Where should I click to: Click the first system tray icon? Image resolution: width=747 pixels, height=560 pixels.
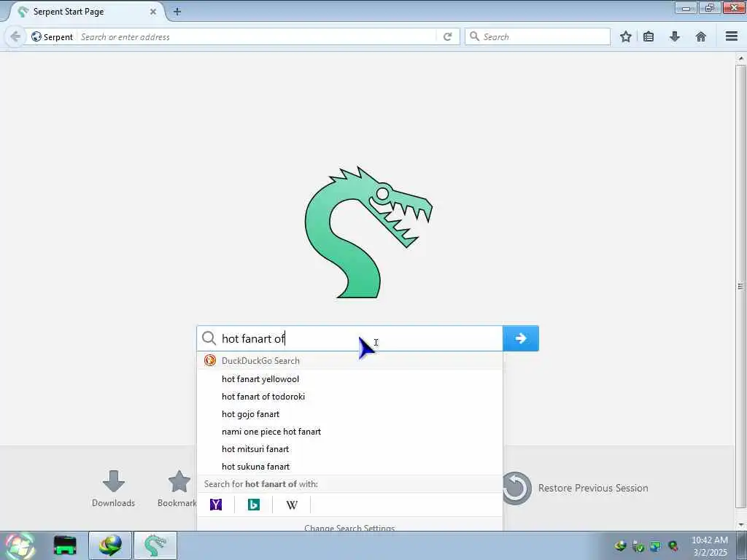coord(620,546)
